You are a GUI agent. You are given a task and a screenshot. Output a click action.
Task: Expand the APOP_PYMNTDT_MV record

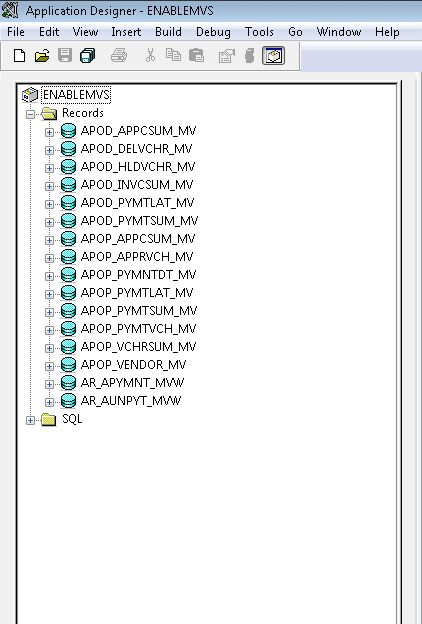tap(49, 276)
